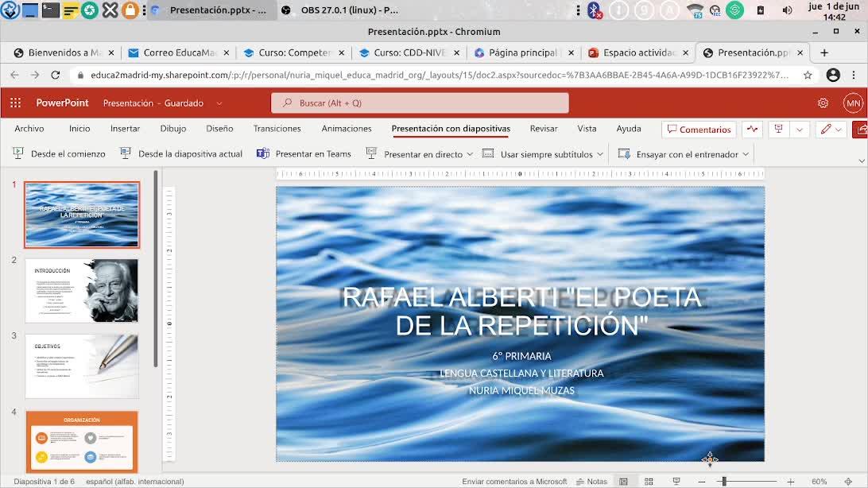Switch to normal view icon
This screenshot has width=868, height=488.
point(623,482)
